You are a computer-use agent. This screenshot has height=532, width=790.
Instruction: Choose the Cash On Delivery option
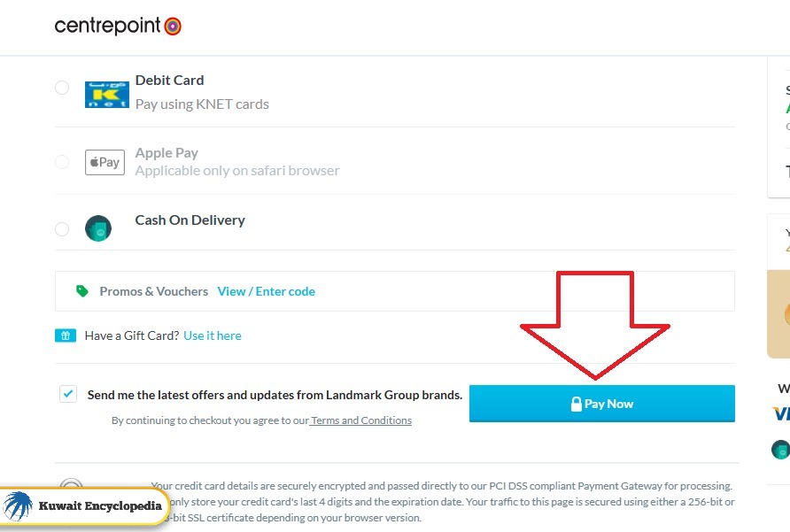62,229
